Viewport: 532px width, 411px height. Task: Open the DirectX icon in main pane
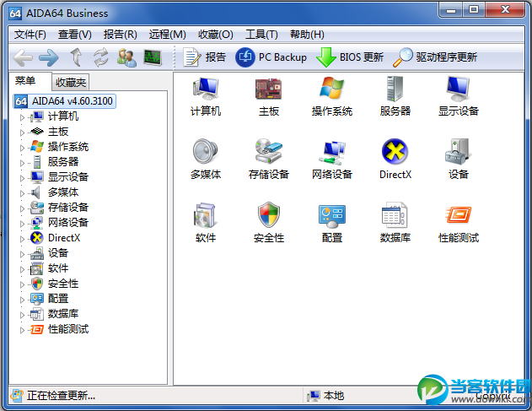pos(395,152)
